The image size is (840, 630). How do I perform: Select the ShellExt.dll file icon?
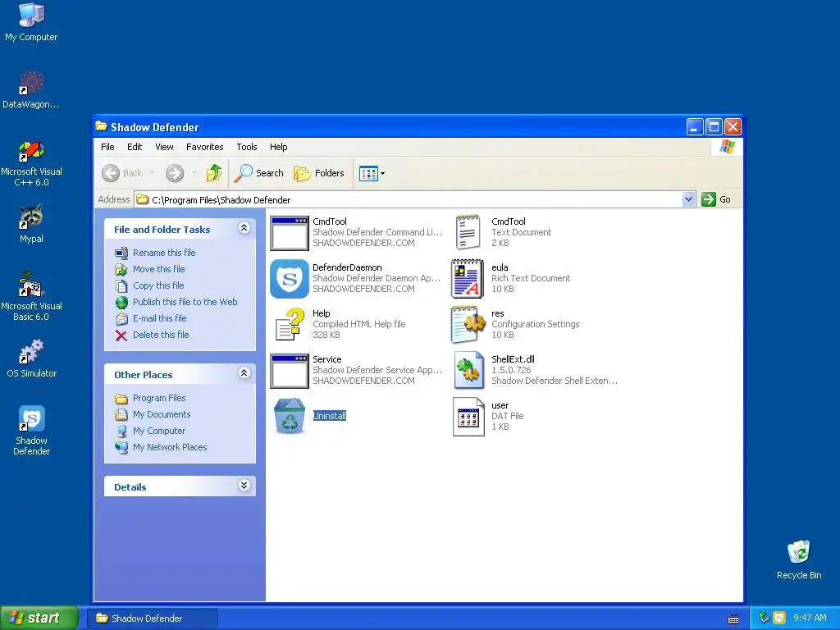click(468, 371)
